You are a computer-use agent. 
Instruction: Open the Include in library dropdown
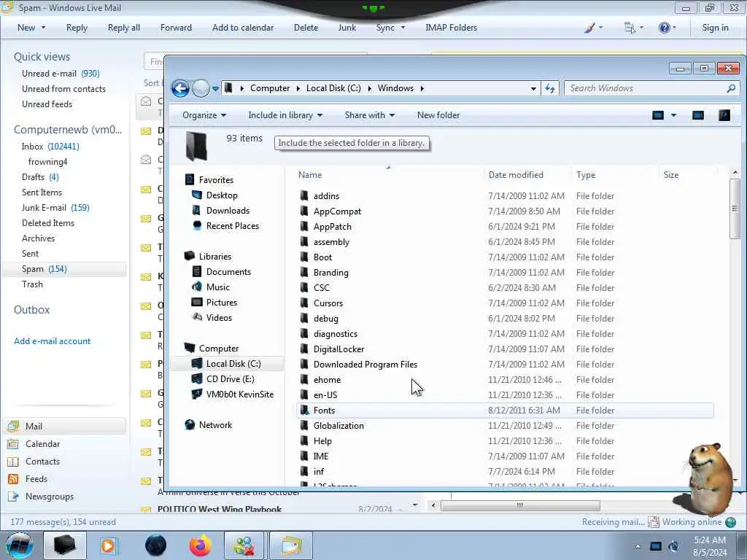285,115
